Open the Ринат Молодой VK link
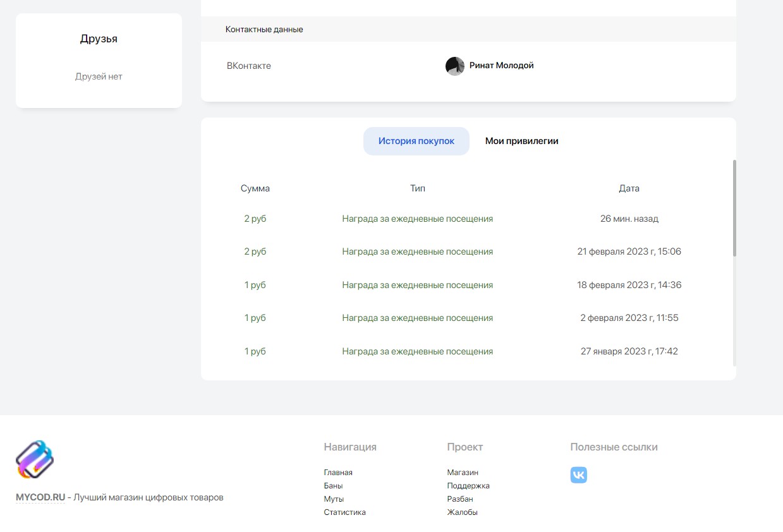Image resolution: width=783 pixels, height=532 pixels. click(501, 66)
